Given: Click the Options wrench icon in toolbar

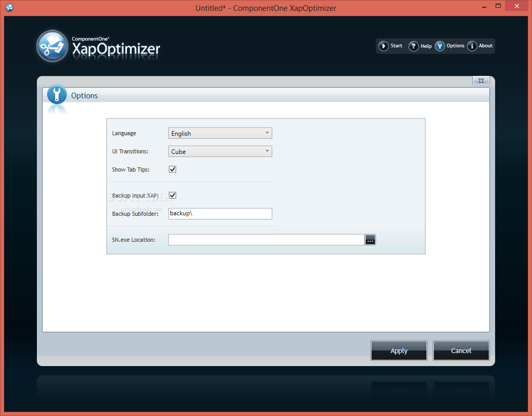Looking at the screenshot, I should tap(440, 46).
